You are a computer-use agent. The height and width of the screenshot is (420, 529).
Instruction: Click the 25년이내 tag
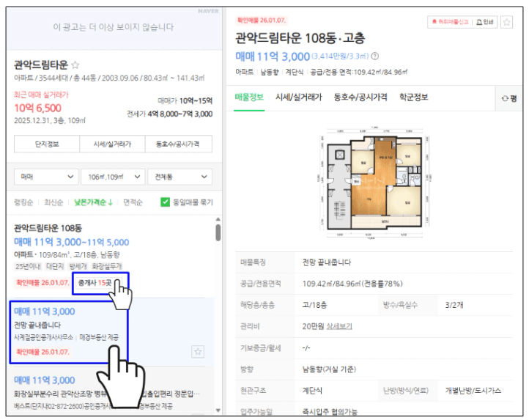click(28, 266)
